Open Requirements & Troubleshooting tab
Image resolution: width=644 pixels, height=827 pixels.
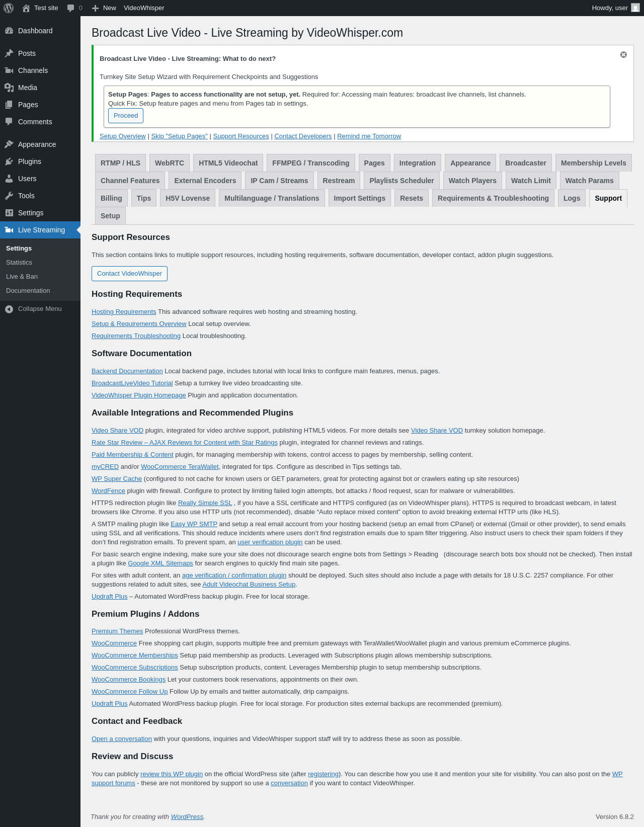(493, 198)
